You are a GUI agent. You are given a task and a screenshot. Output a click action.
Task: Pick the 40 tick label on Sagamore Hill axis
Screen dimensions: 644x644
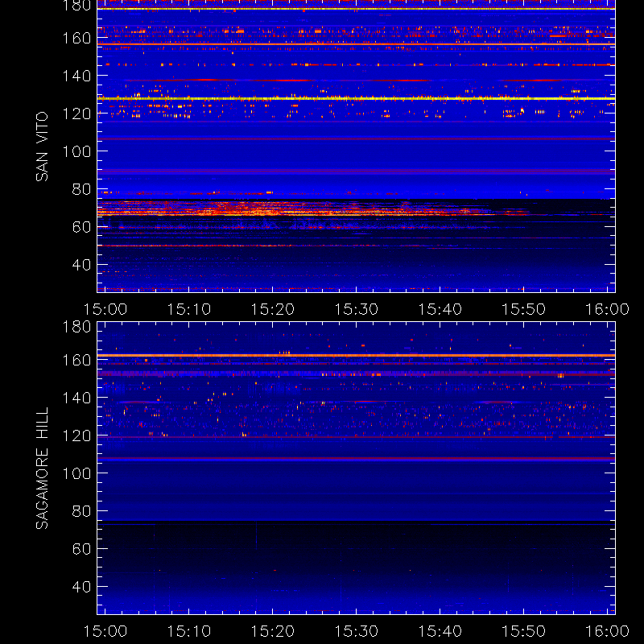coord(81,587)
